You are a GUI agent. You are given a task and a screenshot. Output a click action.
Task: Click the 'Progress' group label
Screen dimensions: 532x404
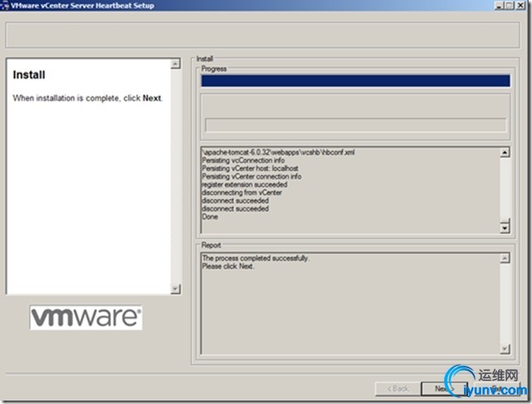pyautogui.click(x=214, y=69)
